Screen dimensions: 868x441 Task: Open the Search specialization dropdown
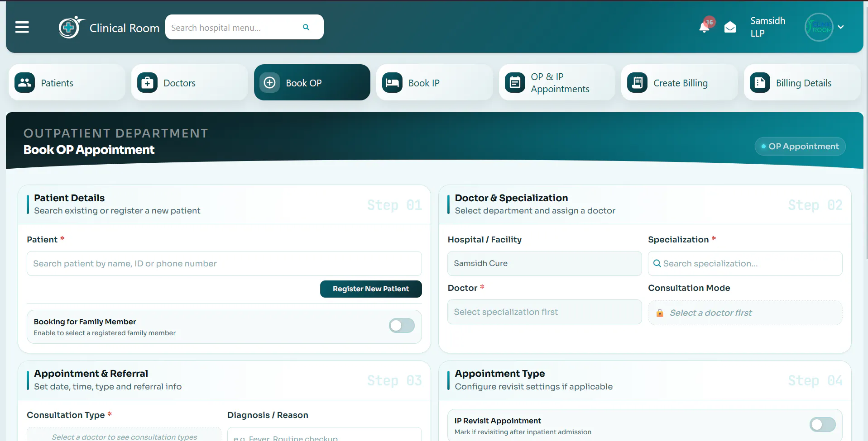(745, 264)
